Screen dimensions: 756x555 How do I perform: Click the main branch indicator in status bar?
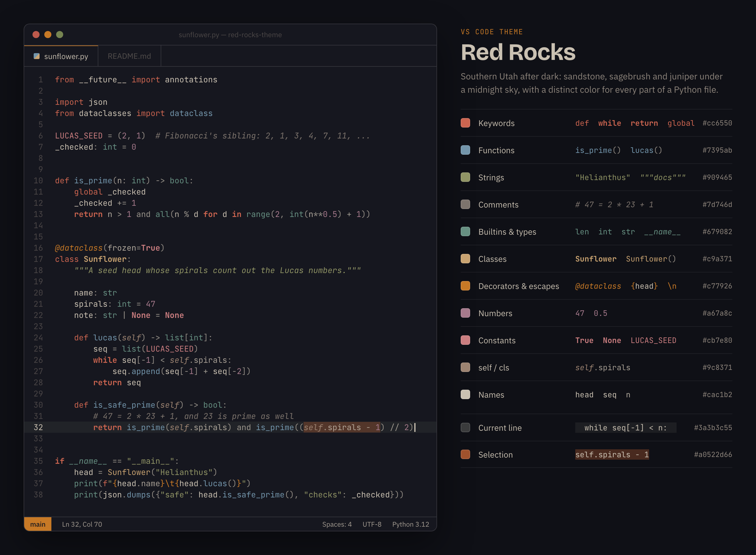pos(38,524)
